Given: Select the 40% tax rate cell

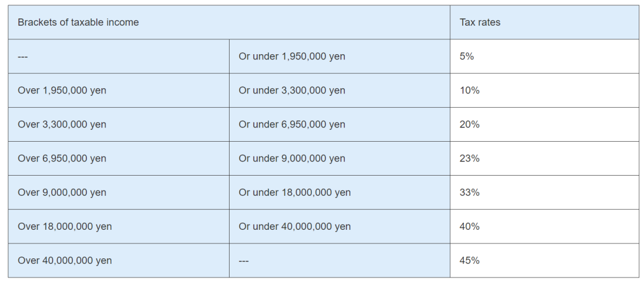Looking at the screenshot, I should coord(544,227).
